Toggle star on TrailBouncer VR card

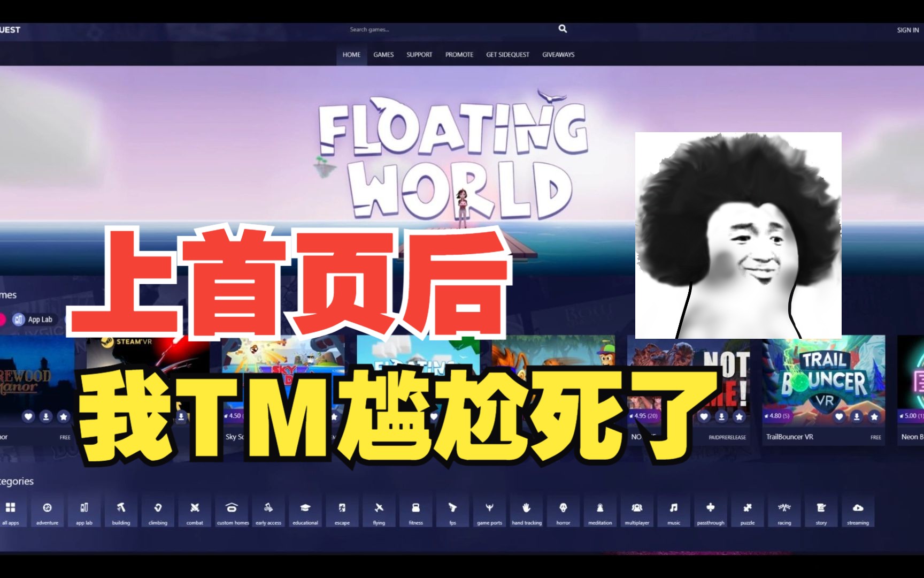(874, 416)
